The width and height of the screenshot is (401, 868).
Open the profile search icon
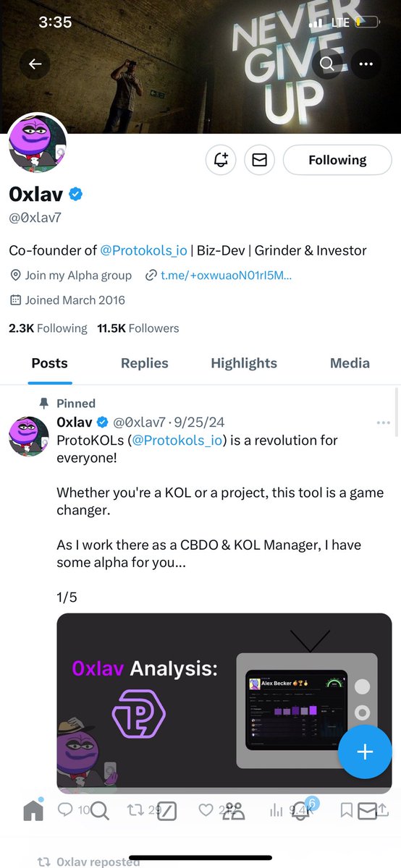(327, 64)
